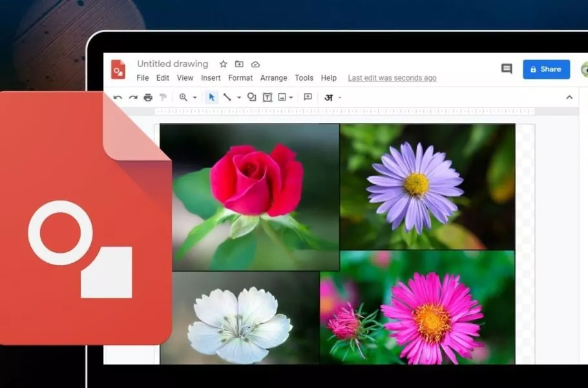Select the Text box tool

tap(268, 98)
